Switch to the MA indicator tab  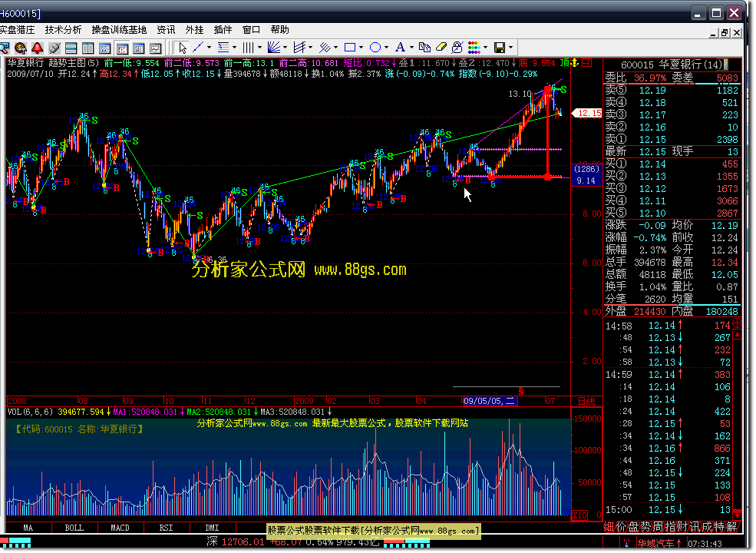coord(28,528)
